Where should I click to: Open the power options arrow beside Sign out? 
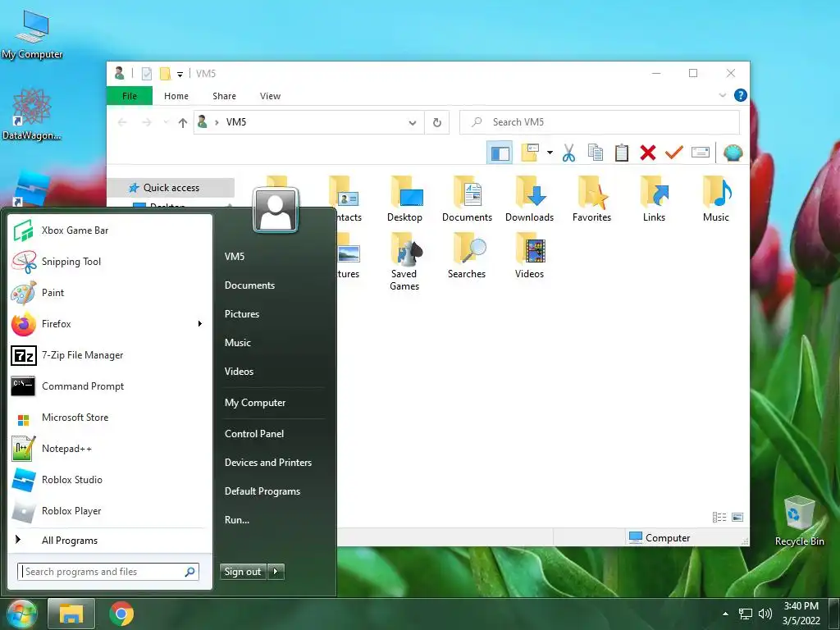coord(276,572)
